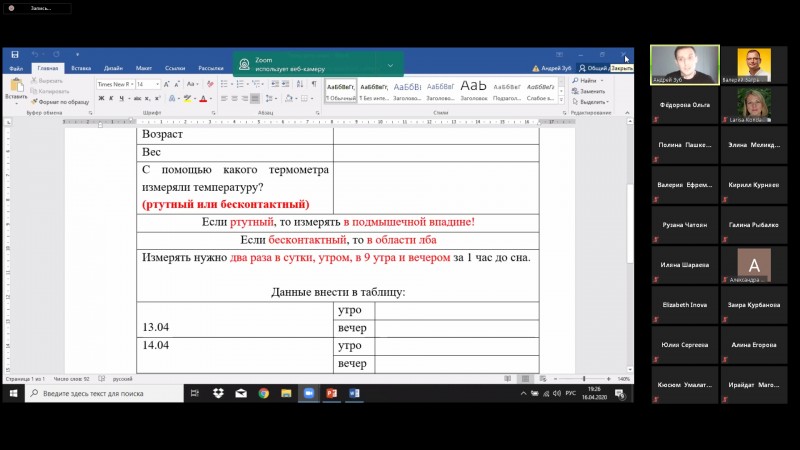Adjust the zoom level slider
This screenshot has height=450, width=800.
[x=584, y=379]
